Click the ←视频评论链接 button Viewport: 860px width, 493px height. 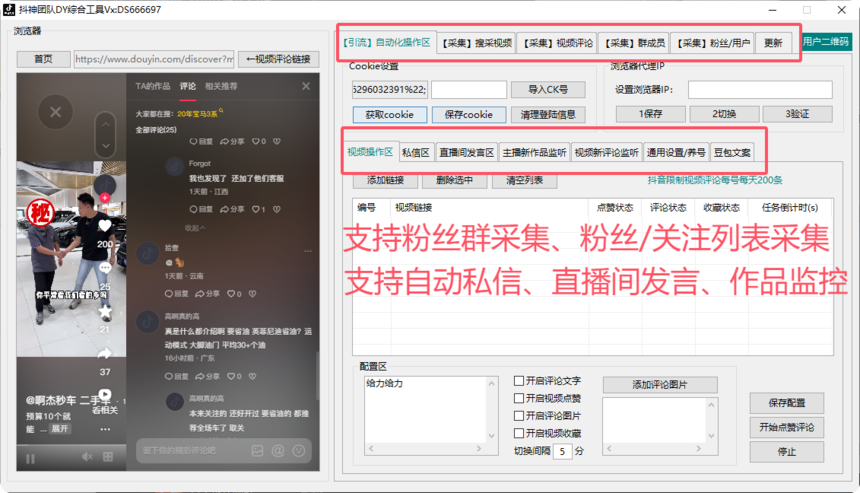(279, 59)
